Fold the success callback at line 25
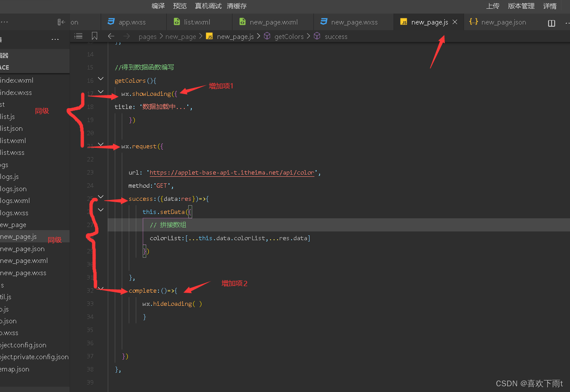Viewport: 570px width, 392px height. [x=101, y=197]
